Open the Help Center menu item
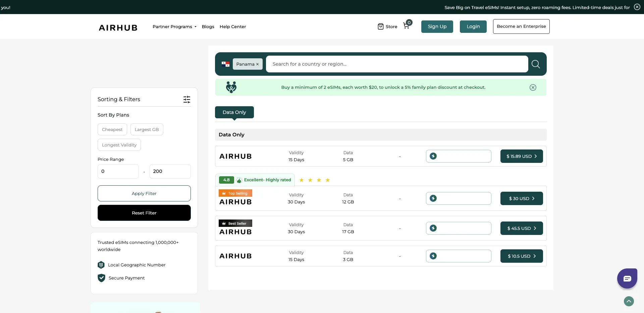644x313 pixels. (233, 26)
